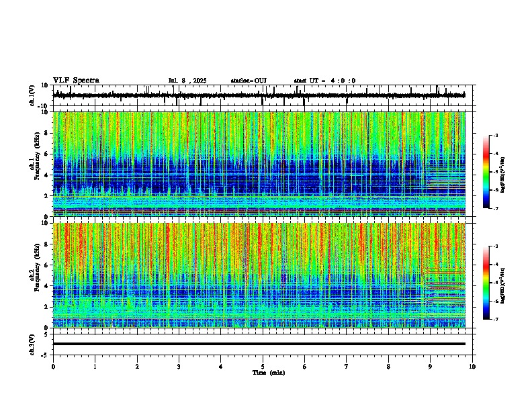532x411 pixels.
Task: Click the ch.1 voltage waveform trace panel
Action: tap(264, 95)
